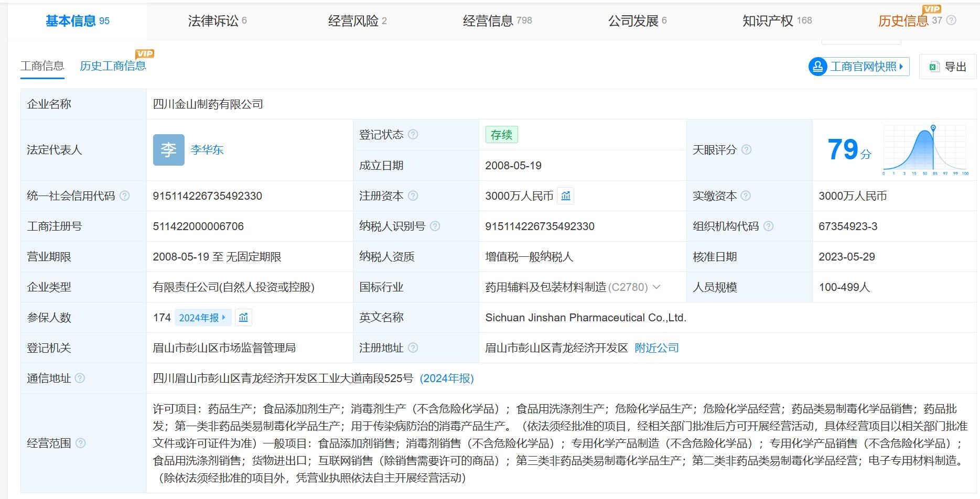The height and width of the screenshot is (499, 980).
Task: Click the 天眼评分 distribution chart
Action: pyautogui.click(x=925, y=150)
